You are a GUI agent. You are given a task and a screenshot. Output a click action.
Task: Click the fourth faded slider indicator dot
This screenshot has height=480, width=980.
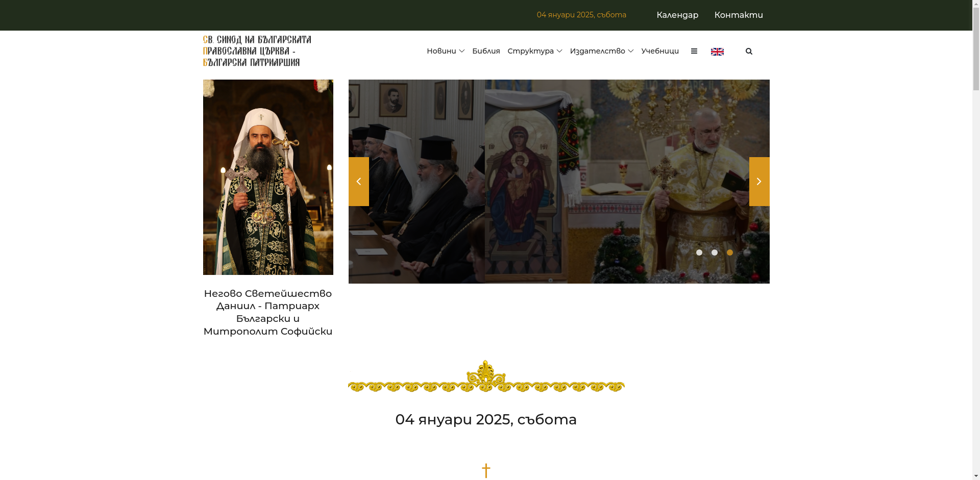[x=745, y=252]
